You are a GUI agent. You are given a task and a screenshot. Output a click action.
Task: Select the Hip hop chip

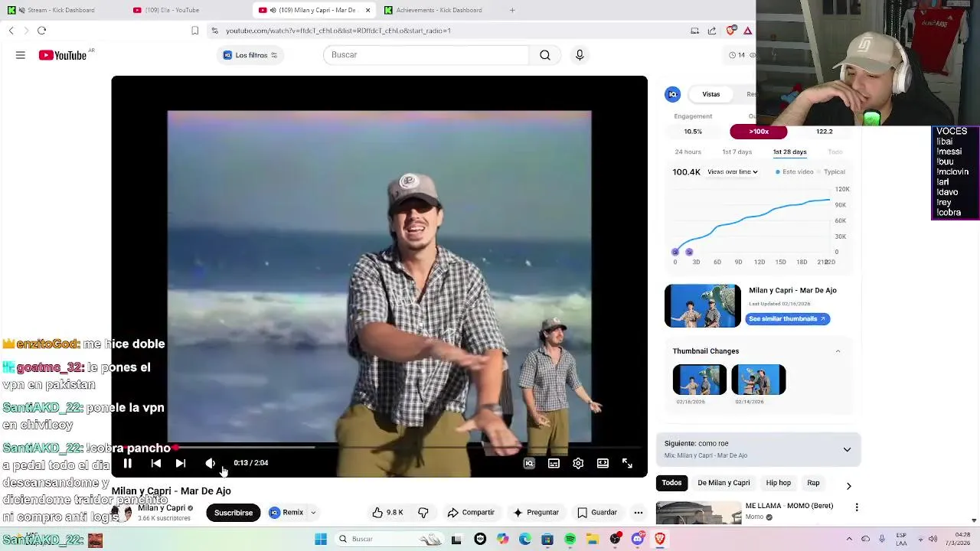pyautogui.click(x=779, y=483)
